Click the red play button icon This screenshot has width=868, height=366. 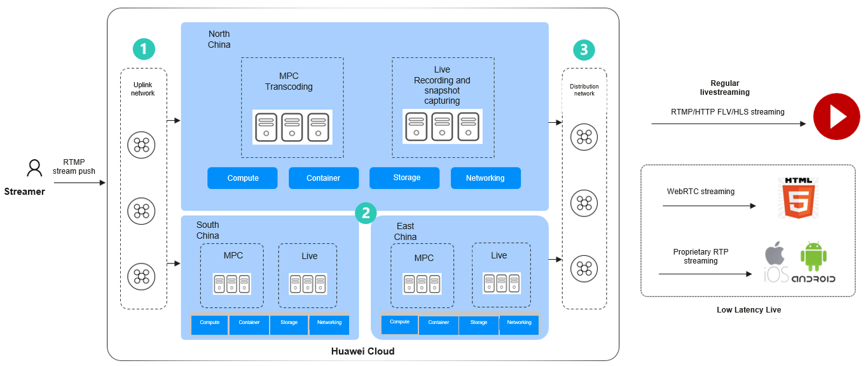[x=837, y=116]
